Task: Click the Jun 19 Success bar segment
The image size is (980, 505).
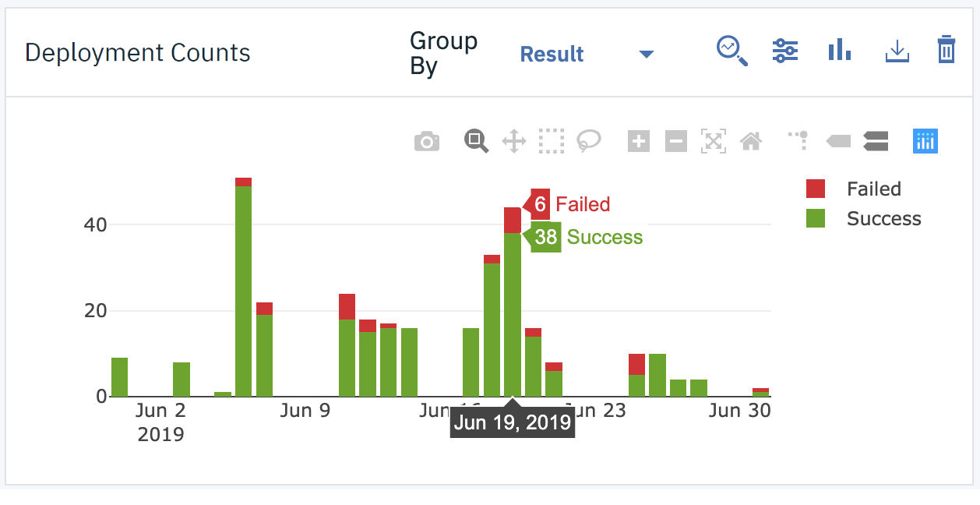Action: 512,312
